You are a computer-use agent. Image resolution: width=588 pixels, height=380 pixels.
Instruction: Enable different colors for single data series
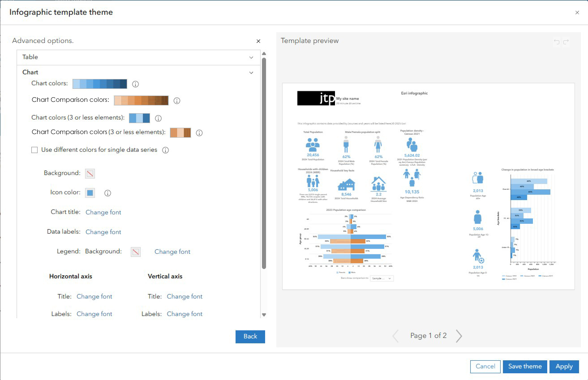click(x=34, y=150)
